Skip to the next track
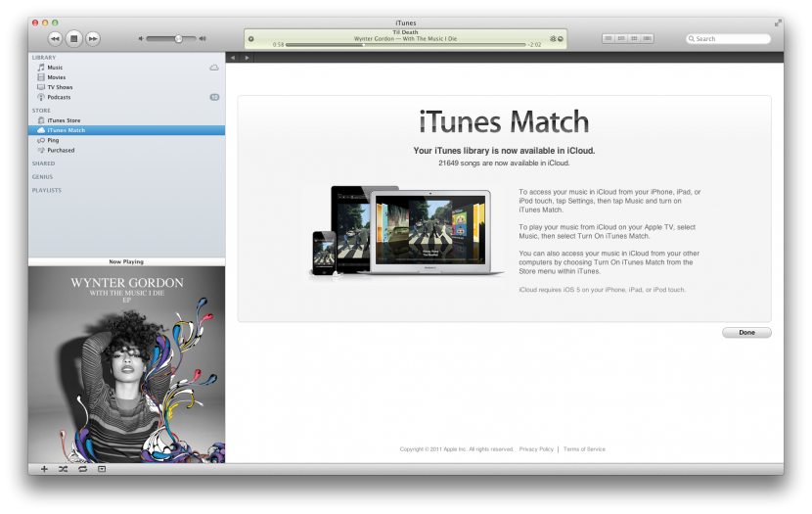This screenshot has height=514, width=812. pos(93,38)
